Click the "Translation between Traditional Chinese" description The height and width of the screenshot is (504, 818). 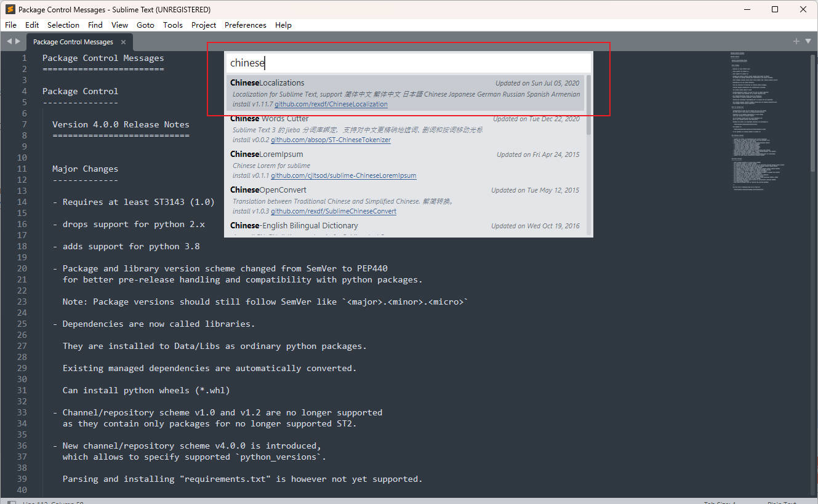pyautogui.click(x=343, y=201)
